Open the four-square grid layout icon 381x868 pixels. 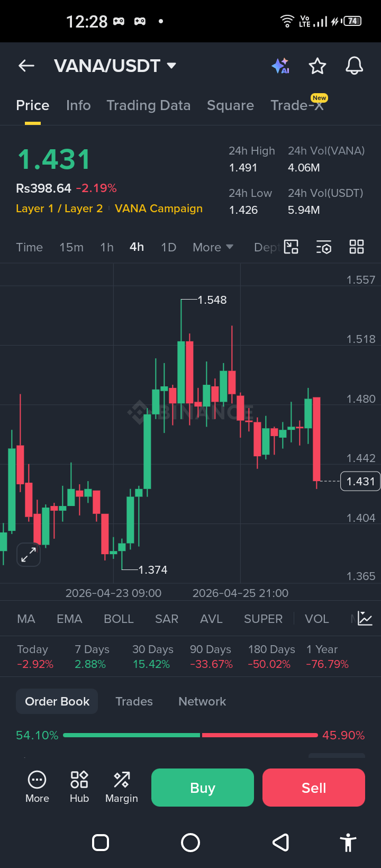point(357,247)
